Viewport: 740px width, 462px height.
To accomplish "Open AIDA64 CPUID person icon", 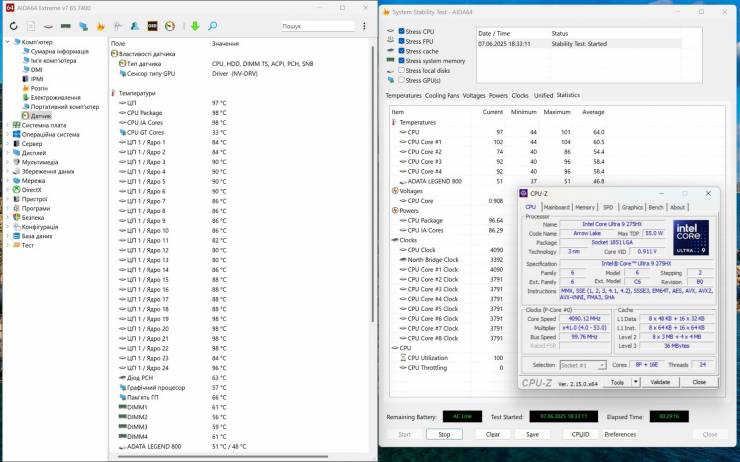I will (135, 26).
